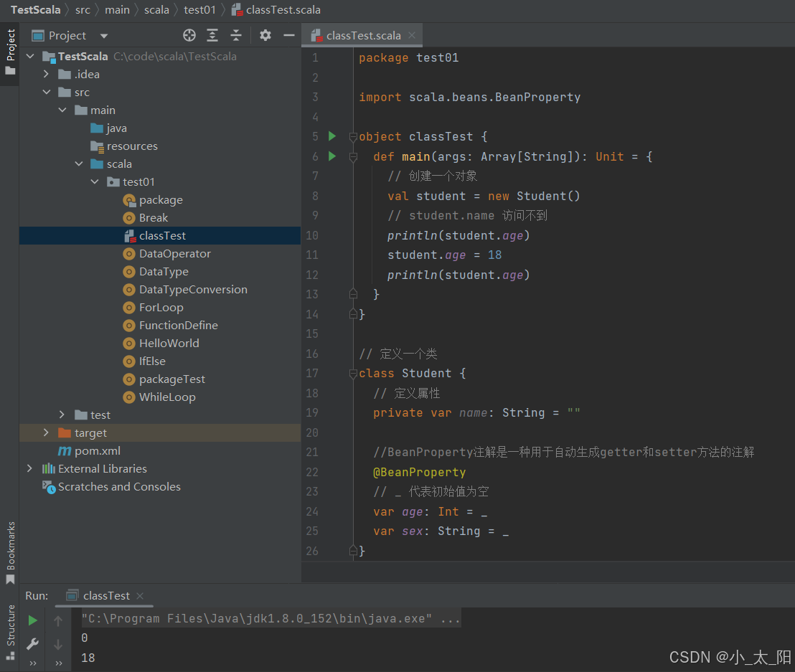The height and width of the screenshot is (672, 795).
Task: Run object classTest via gutter arrow on line 5
Action: coord(332,136)
